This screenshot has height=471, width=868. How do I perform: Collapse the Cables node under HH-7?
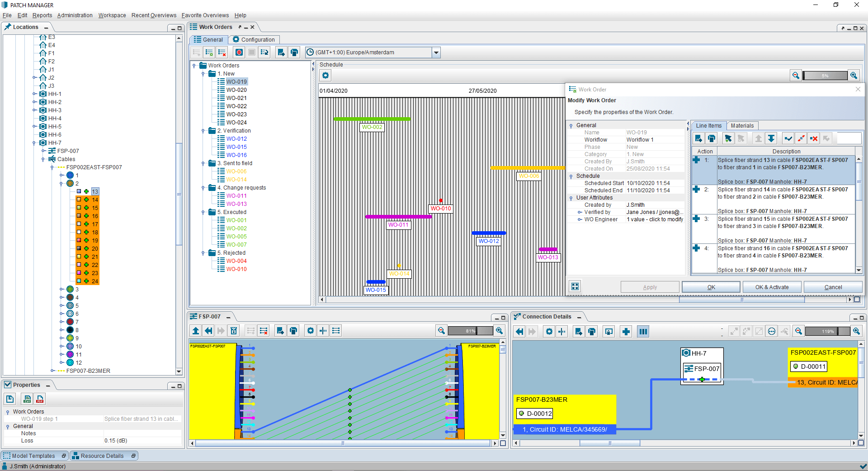(x=43, y=159)
